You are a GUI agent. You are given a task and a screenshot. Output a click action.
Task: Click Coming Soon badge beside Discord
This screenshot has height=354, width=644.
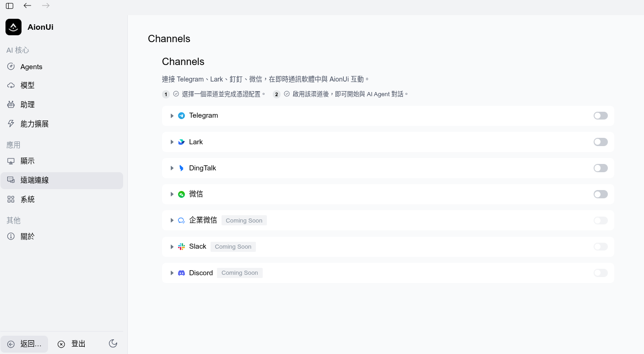tap(240, 273)
